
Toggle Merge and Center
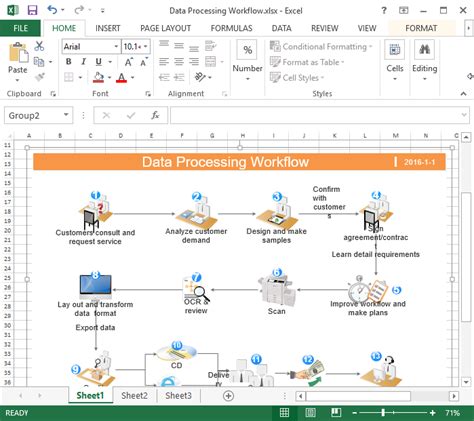pos(211,62)
